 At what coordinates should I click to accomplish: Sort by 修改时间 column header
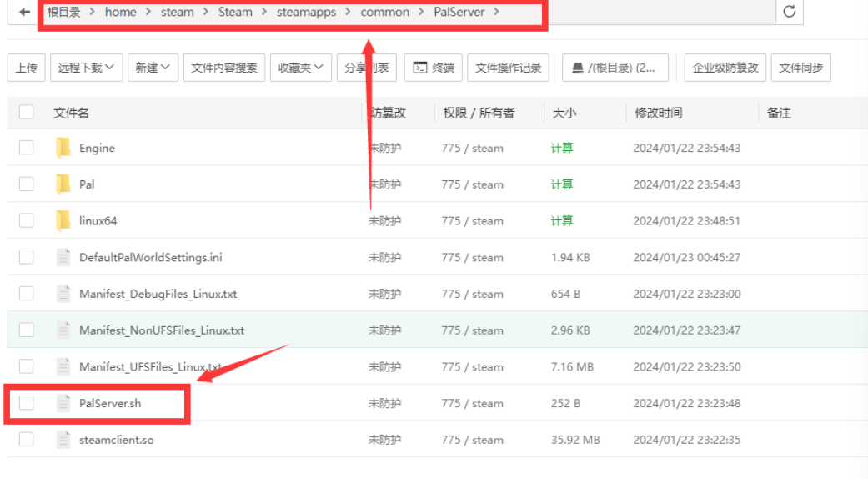(x=658, y=113)
